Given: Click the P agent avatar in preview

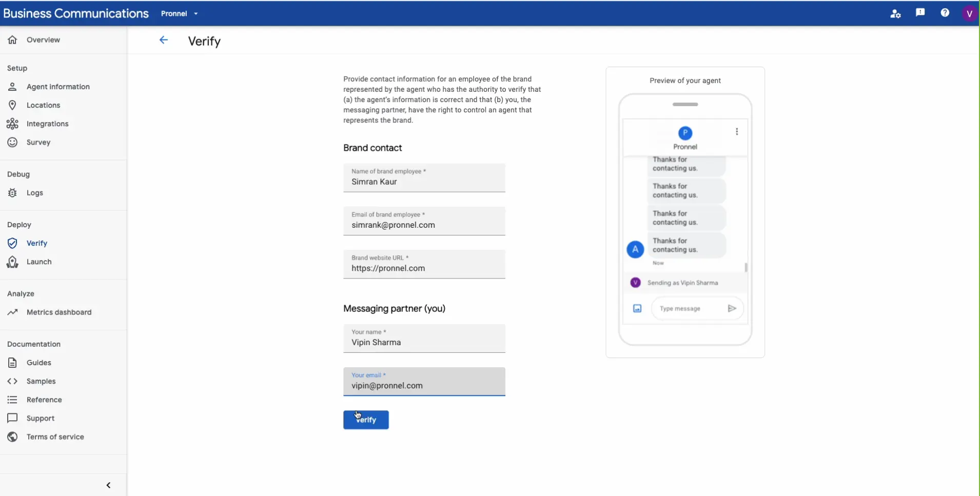Looking at the screenshot, I should tap(685, 133).
